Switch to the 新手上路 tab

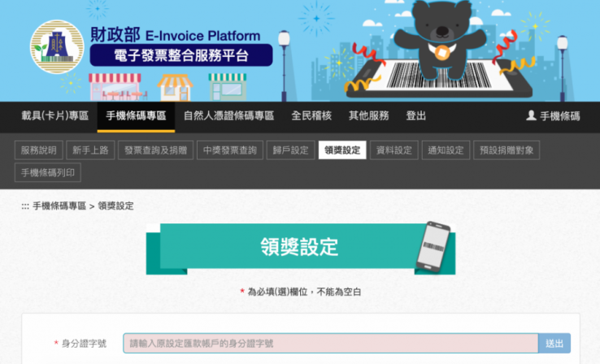90,150
